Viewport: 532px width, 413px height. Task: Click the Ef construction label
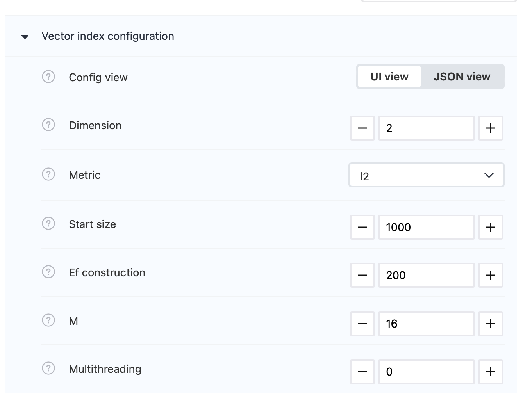pyautogui.click(x=107, y=272)
